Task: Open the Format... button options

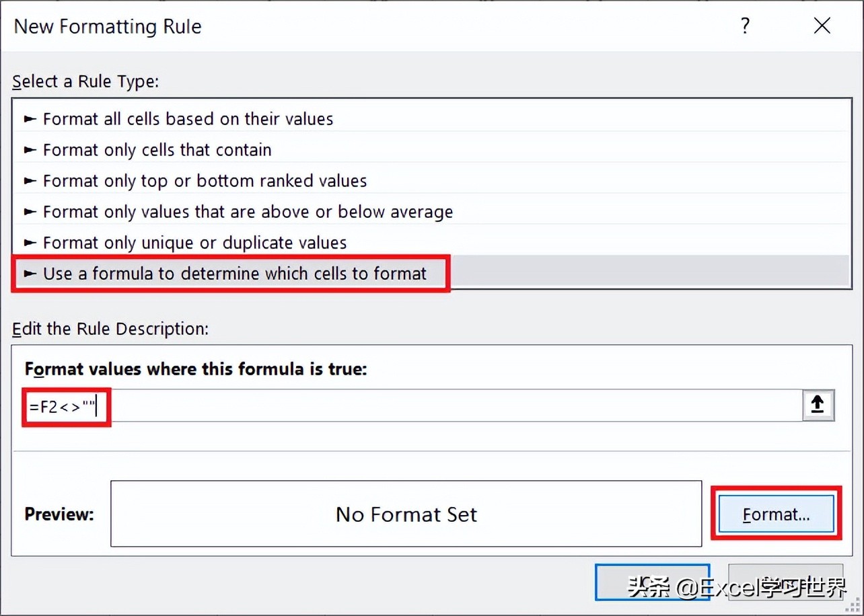Action: point(776,514)
